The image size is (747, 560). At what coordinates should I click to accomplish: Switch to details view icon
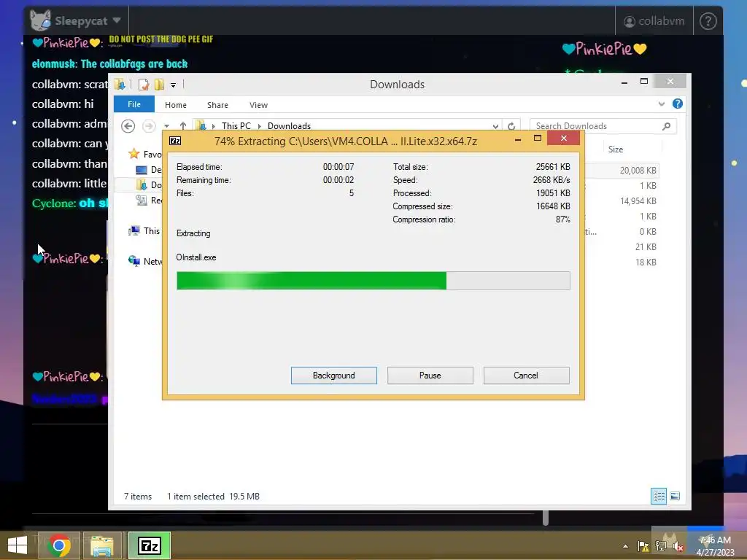click(x=659, y=496)
